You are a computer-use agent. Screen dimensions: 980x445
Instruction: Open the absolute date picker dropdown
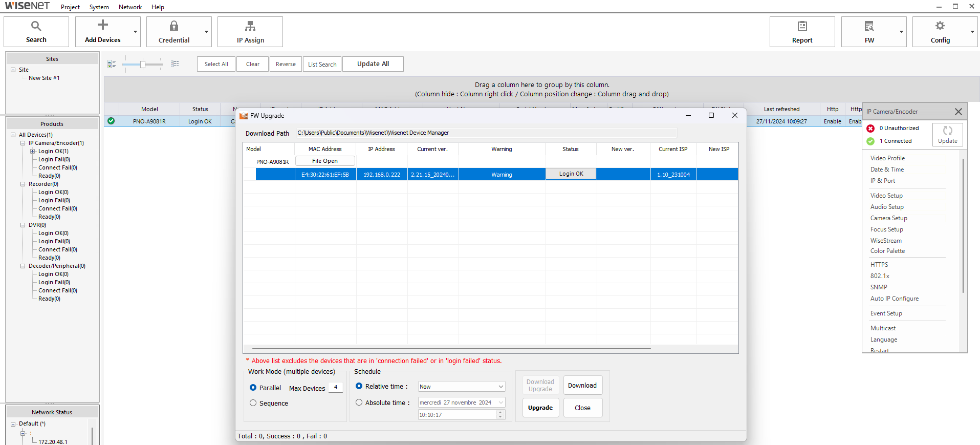500,402
